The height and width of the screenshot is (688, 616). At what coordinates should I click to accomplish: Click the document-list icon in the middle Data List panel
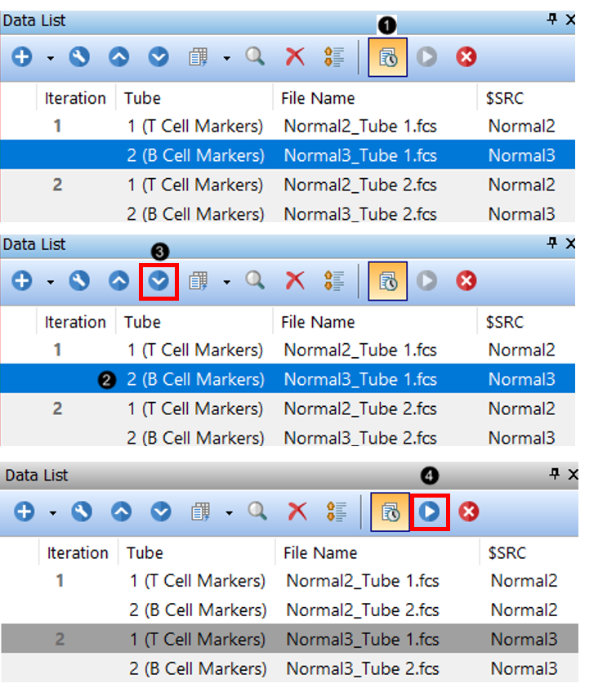pyautogui.click(x=199, y=281)
